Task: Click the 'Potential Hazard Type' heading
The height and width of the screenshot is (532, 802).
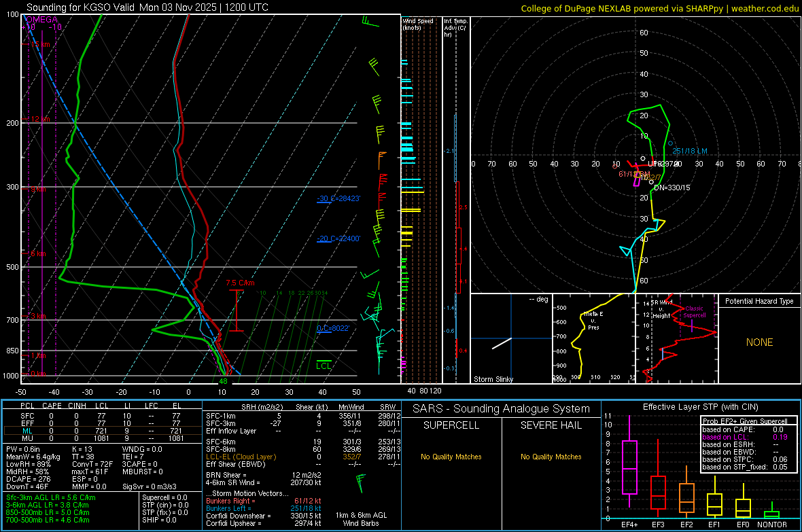Action: 759,301
